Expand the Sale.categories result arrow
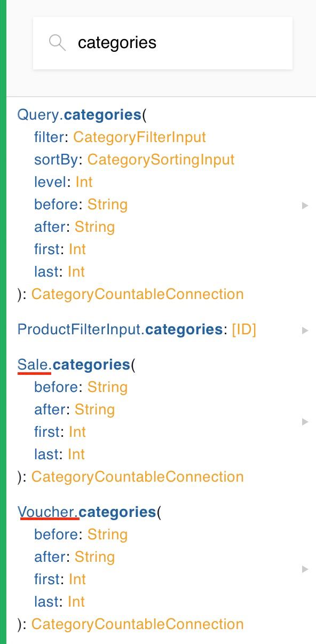The height and width of the screenshot is (644, 316). [305, 422]
